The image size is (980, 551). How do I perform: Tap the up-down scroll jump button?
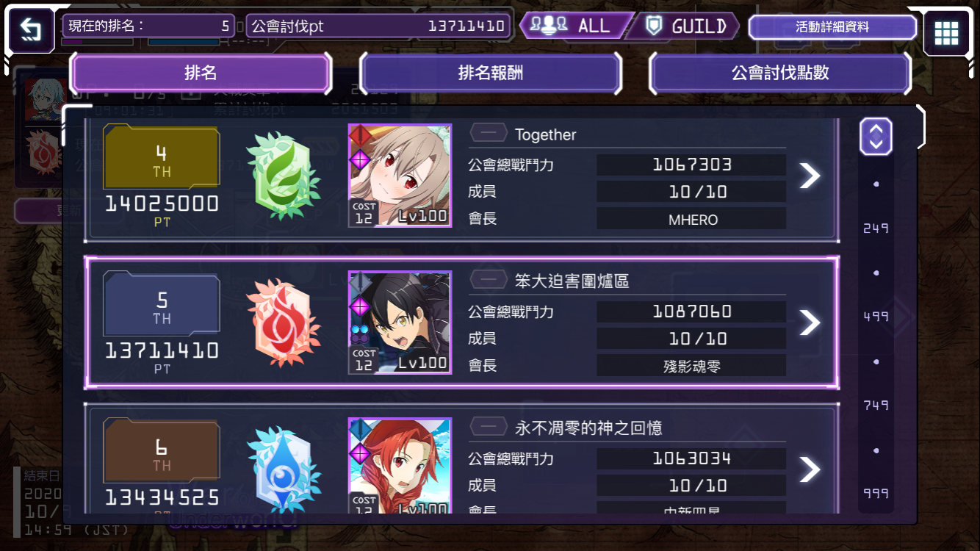coord(876,137)
